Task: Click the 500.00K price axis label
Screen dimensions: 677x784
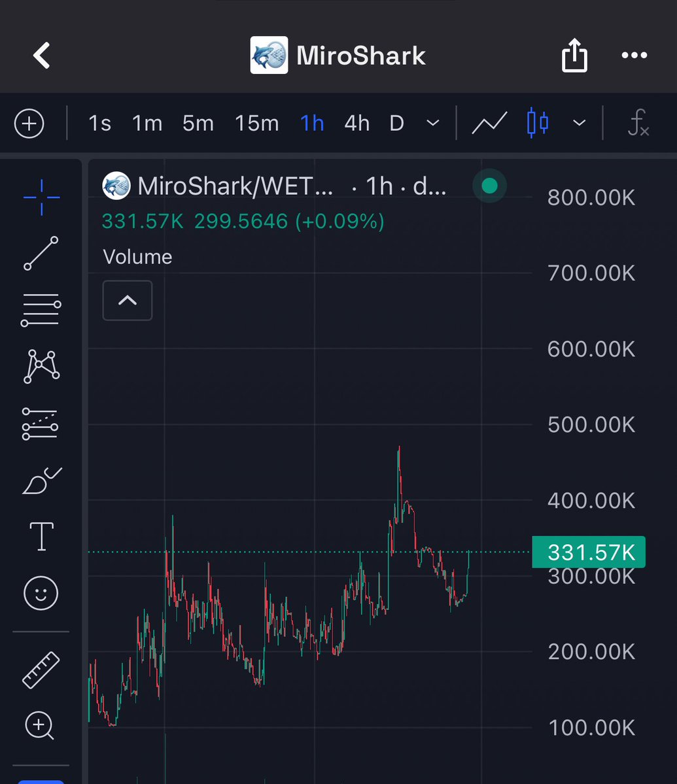Action: click(x=591, y=424)
